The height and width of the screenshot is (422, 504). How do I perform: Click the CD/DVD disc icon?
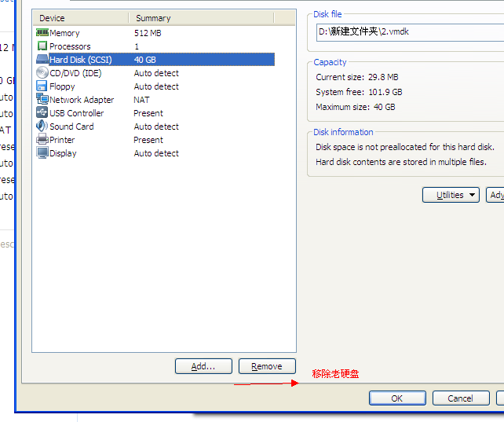pyautogui.click(x=42, y=73)
